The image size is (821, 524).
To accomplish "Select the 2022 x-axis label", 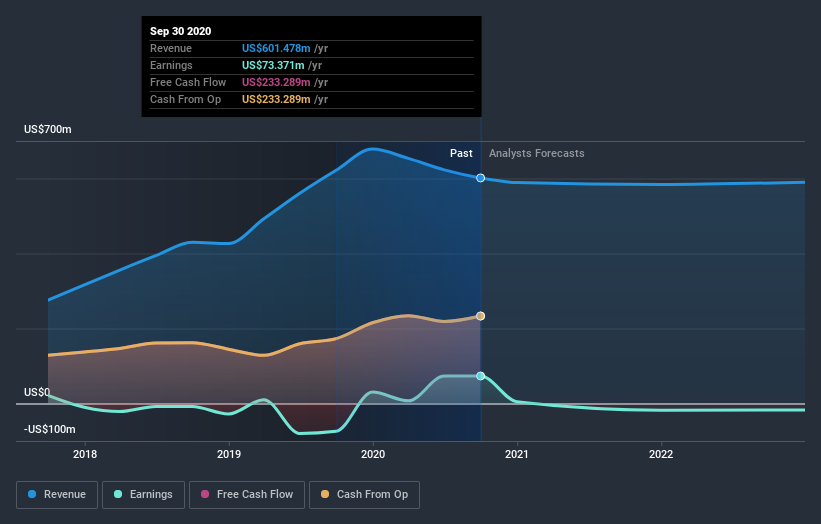I will (x=661, y=454).
